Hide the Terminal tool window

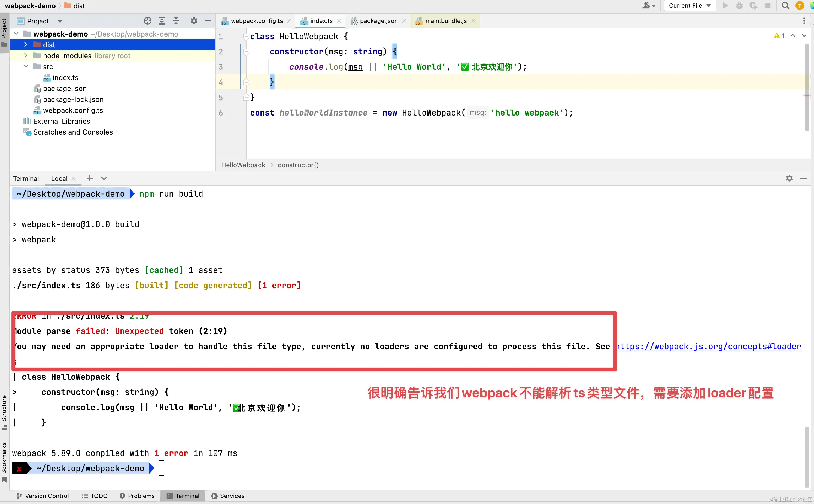(804, 178)
